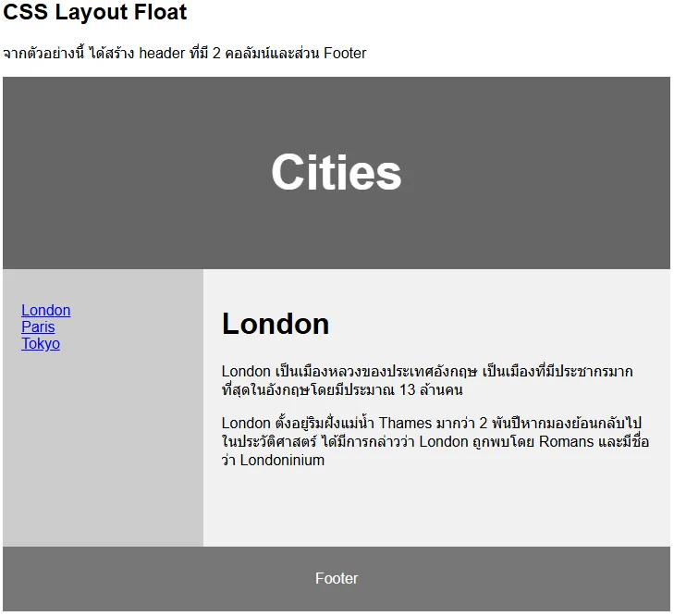Viewport: 674px width, 616px height.
Task: Click the Thai description line below the page title
Action: pos(185,54)
